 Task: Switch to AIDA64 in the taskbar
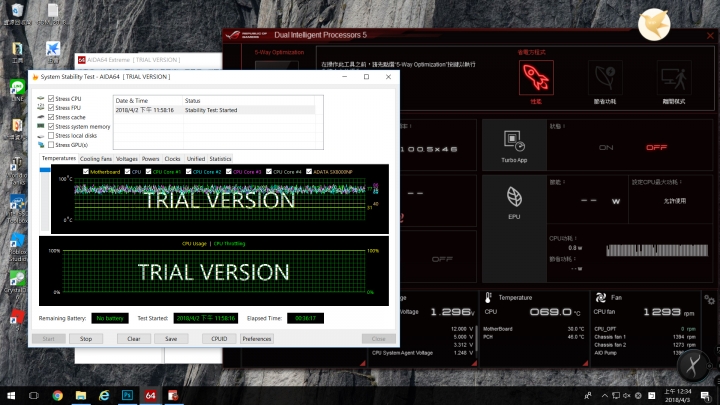(150, 395)
